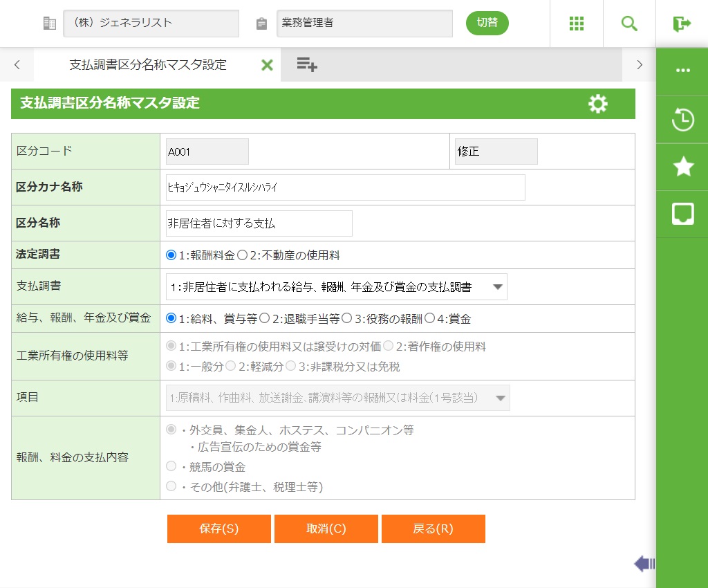This screenshot has width=708, height=588.
Task: Select the 支払調書区分名称マスタ設定 tab
Action: [148, 65]
